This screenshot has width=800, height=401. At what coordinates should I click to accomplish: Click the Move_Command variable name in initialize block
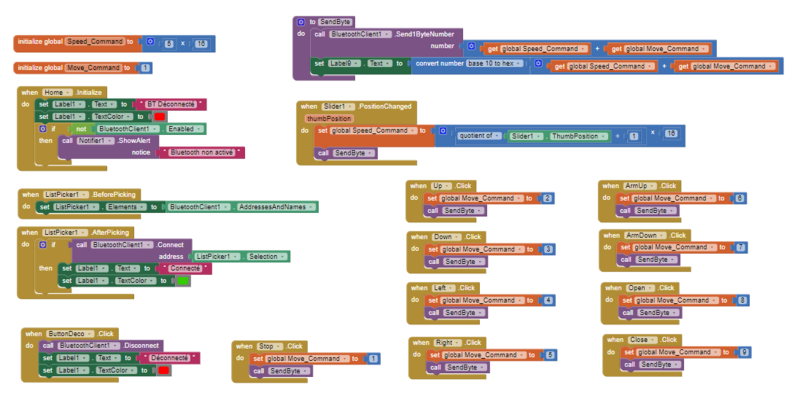[x=92, y=68]
